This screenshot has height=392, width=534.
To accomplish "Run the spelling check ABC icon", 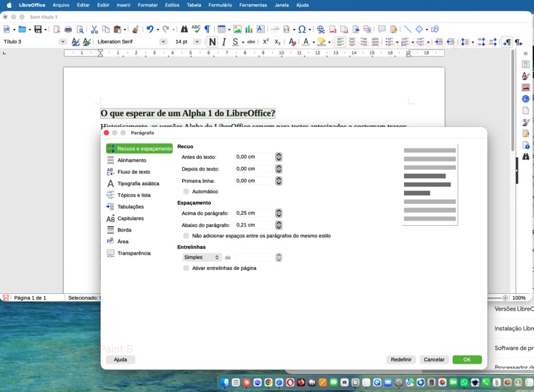I will click(x=196, y=29).
